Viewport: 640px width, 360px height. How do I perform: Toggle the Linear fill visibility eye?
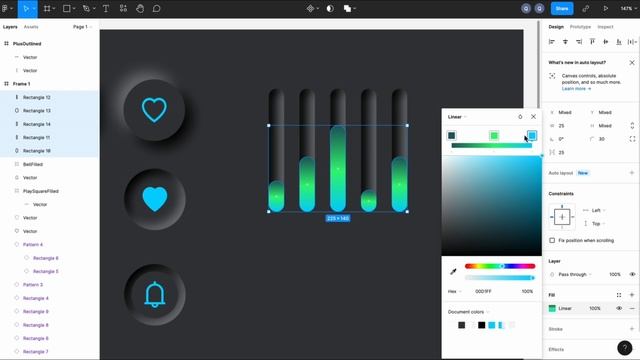tap(619, 308)
